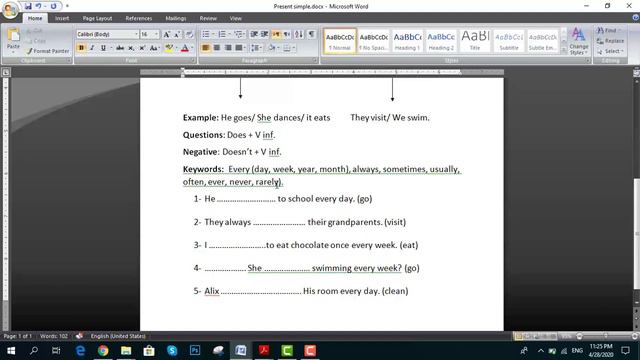Screen dimensions: 640x360
Task: Switch to Insert ribbon tab
Action: coord(62,18)
